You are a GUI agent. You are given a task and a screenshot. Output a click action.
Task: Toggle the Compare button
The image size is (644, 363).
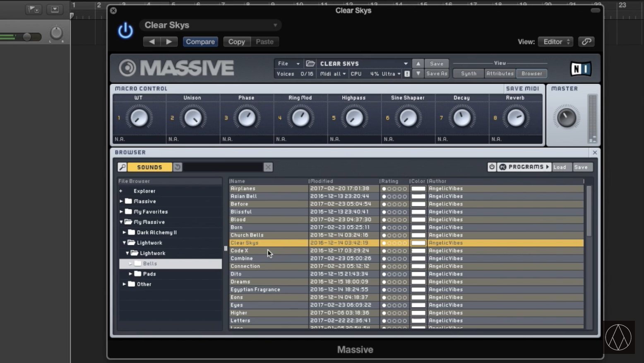tap(200, 41)
